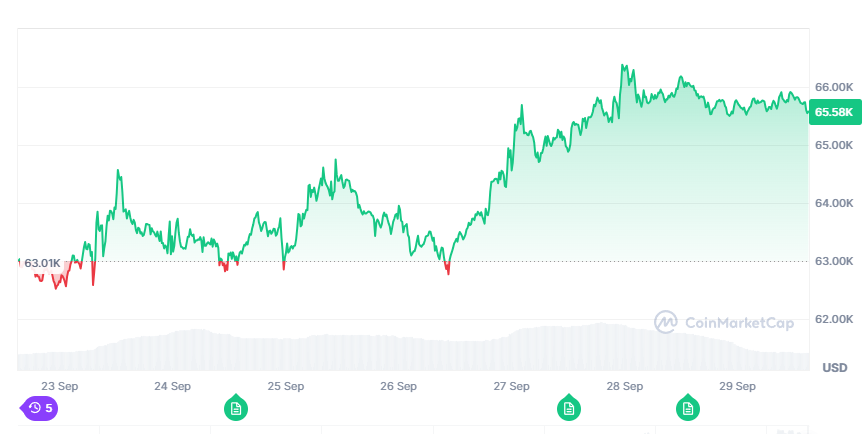
Task: Open the purple history badge showing 5
Action: (40, 408)
